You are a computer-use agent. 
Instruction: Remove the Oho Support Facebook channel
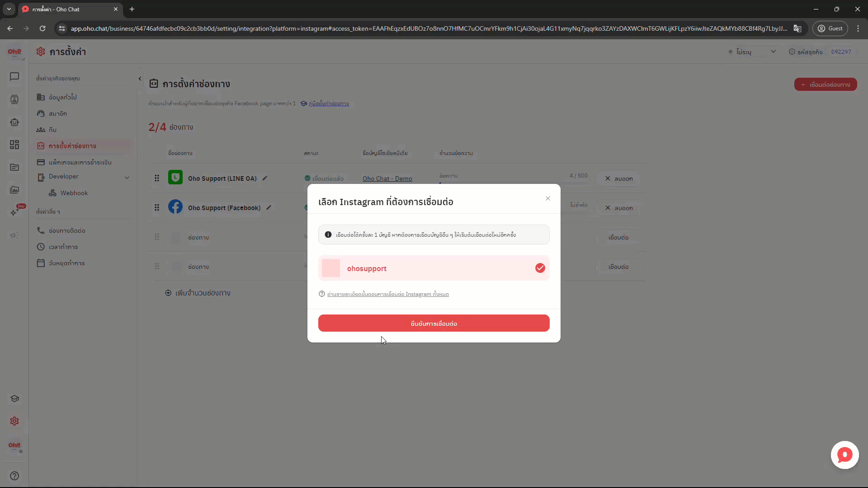coord(618,208)
